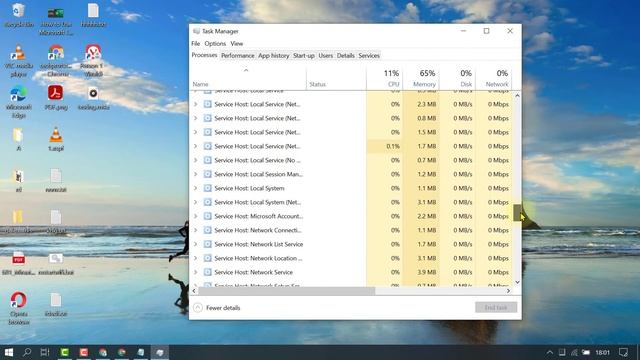
Task: Click scrollbar down arrow in process list
Action: click(517, 282)
